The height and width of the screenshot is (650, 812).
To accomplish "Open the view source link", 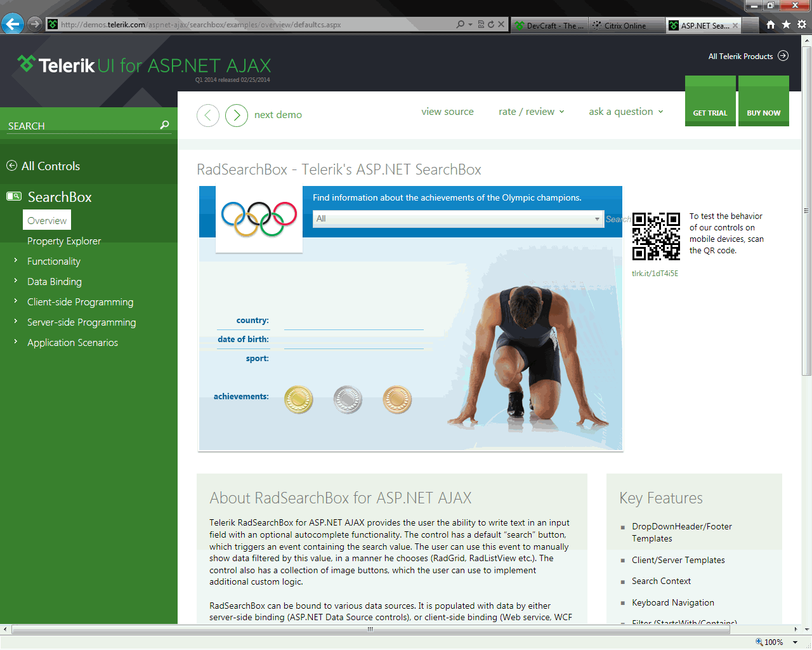I will point(447,112).
